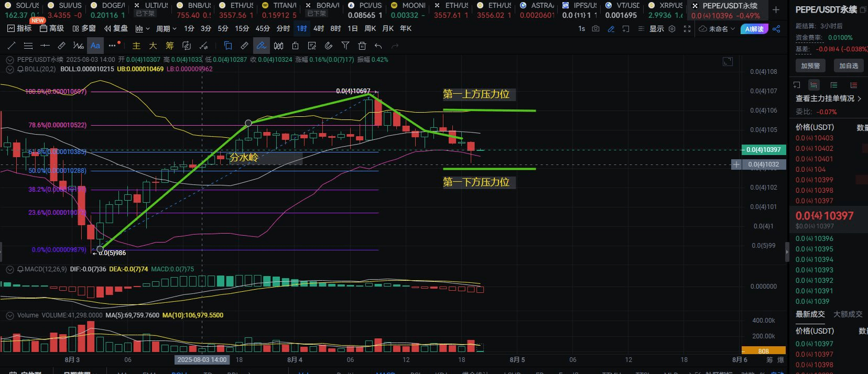Open the 大额成交 large trades tab

[848, 314]
